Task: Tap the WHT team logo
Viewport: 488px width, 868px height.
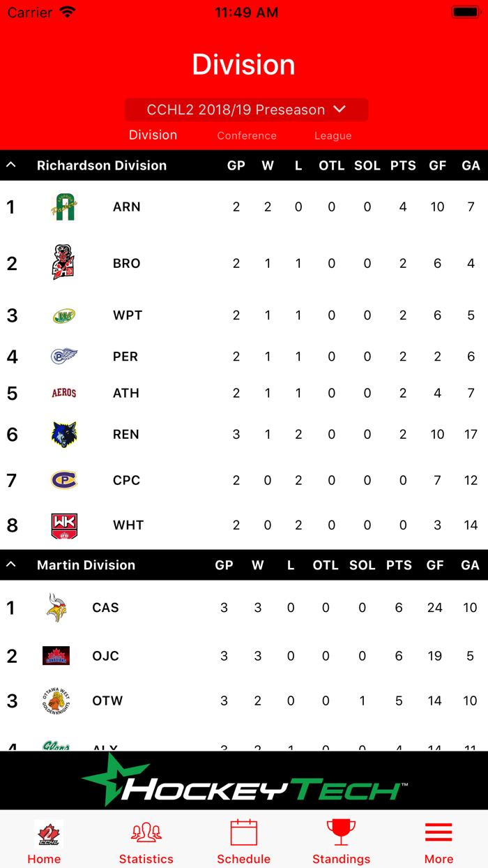Action: pyautogui.click(x=63, y=525)
